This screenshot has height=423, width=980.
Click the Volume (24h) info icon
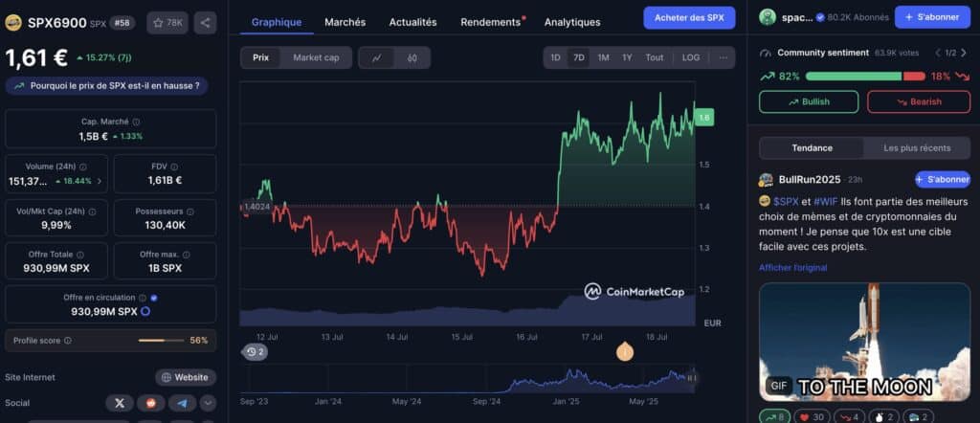click(x=83, y=167)
